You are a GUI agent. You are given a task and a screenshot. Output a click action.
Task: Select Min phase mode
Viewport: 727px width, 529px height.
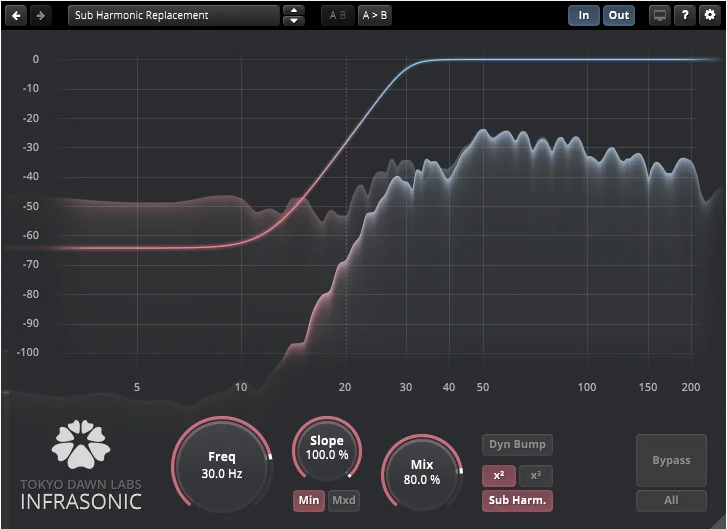(x=309, y=500)
